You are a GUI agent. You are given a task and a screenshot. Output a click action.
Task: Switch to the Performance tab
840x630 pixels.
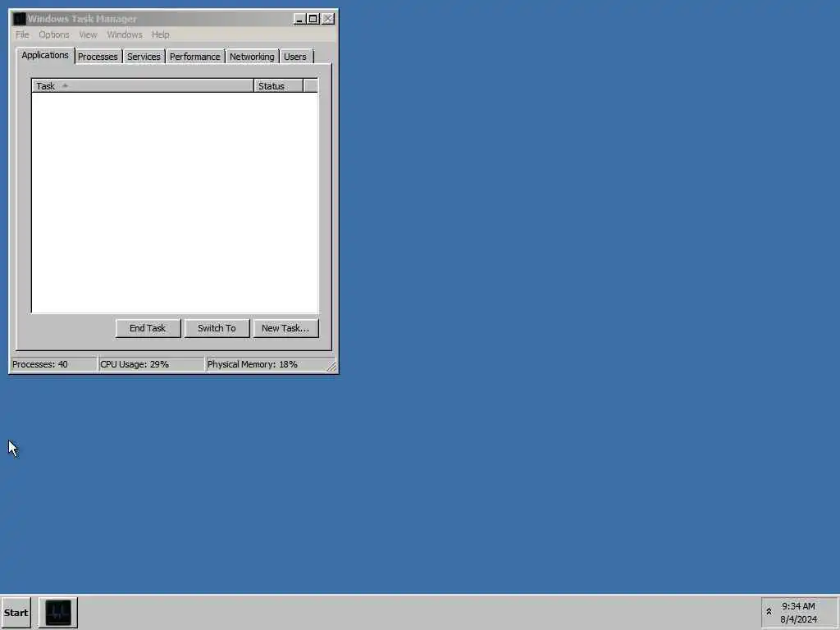195,57
